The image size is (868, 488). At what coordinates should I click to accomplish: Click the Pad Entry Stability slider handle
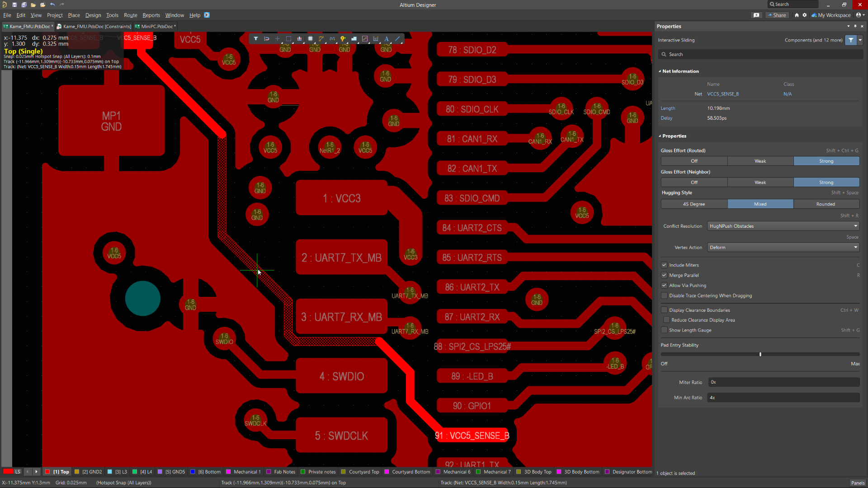pyautogui.click(x=760, y=355)
